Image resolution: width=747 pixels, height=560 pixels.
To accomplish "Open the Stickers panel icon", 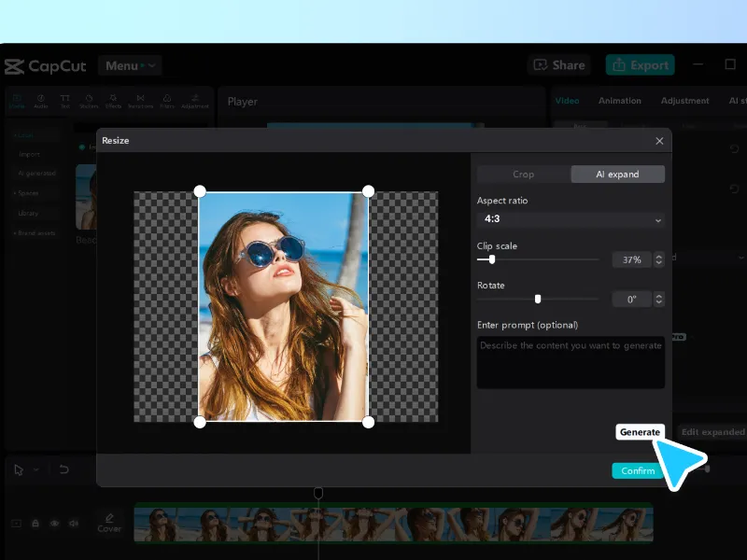I will (x=91, y=100).
